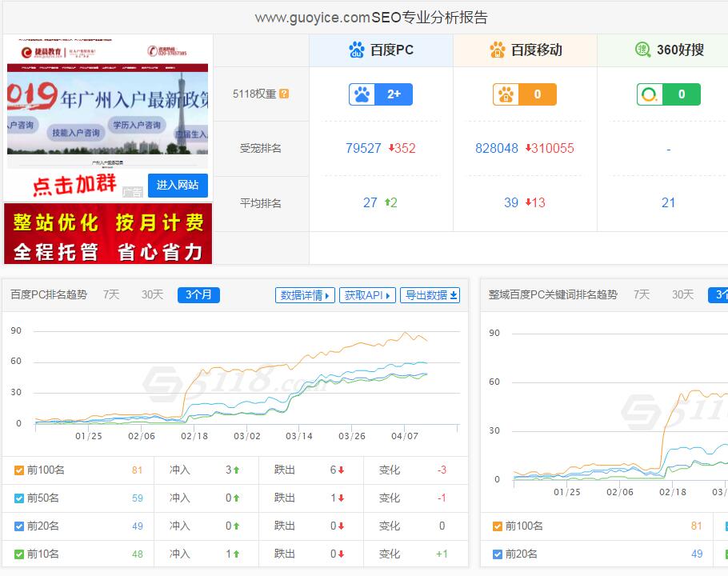The height and width of the screenshot is (576, 728).
Task: Click green up arrow next to 平均排名 27
Action: [x=387, y=202]
